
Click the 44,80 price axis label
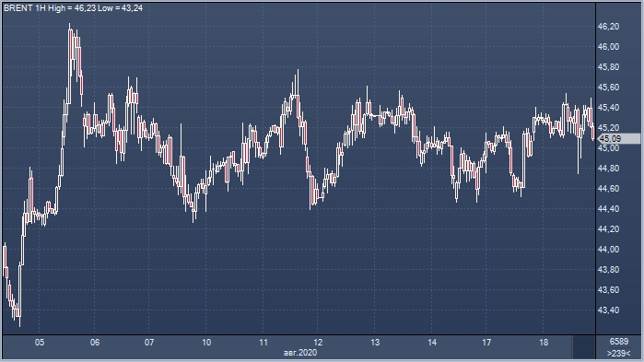point(608,169)
